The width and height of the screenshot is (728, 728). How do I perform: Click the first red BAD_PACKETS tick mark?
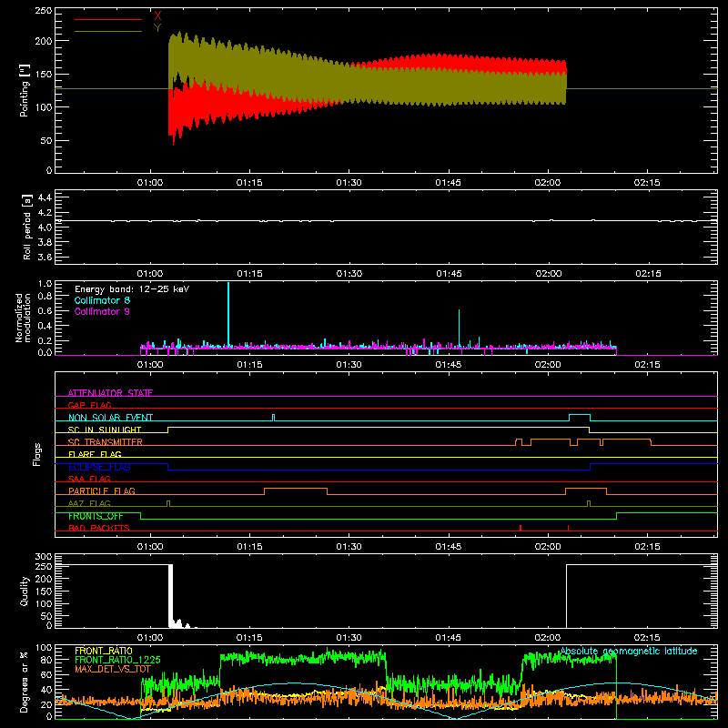pyautogui.click(x=521, y=528)
